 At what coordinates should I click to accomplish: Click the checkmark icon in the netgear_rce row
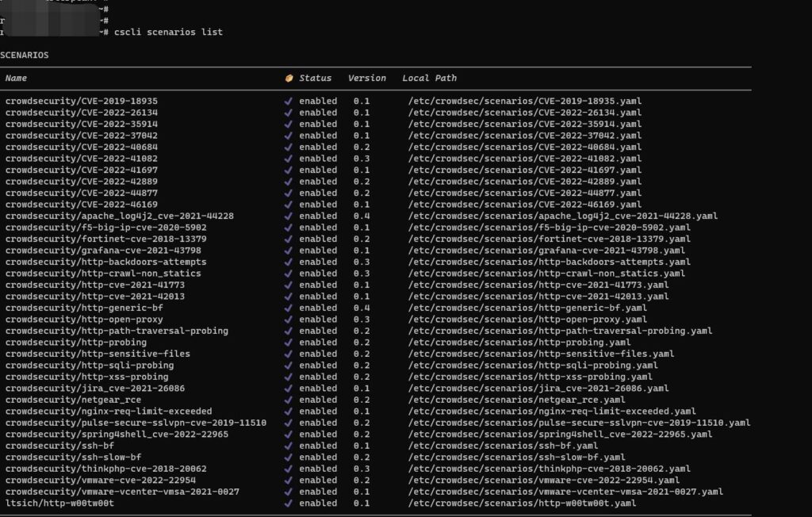289,400
